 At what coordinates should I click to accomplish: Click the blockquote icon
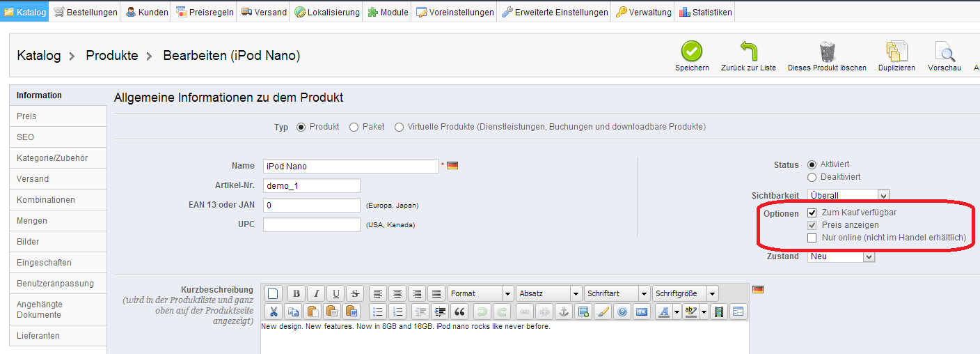pyautogui.click(x=459, y=311)
